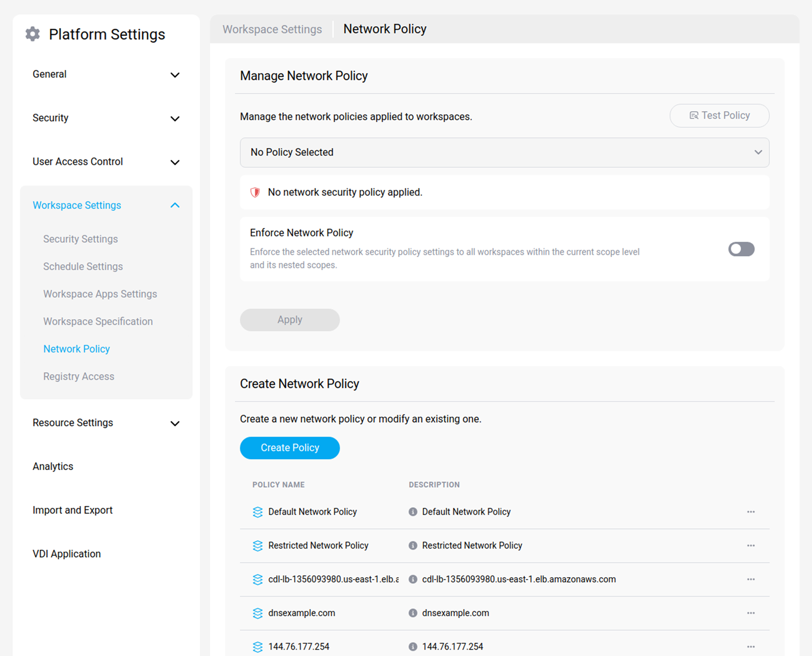The height and width of the screenshot is (656, 812).
Task: Open Registry Access in the sidebar
Action: [x=78, y=376]
